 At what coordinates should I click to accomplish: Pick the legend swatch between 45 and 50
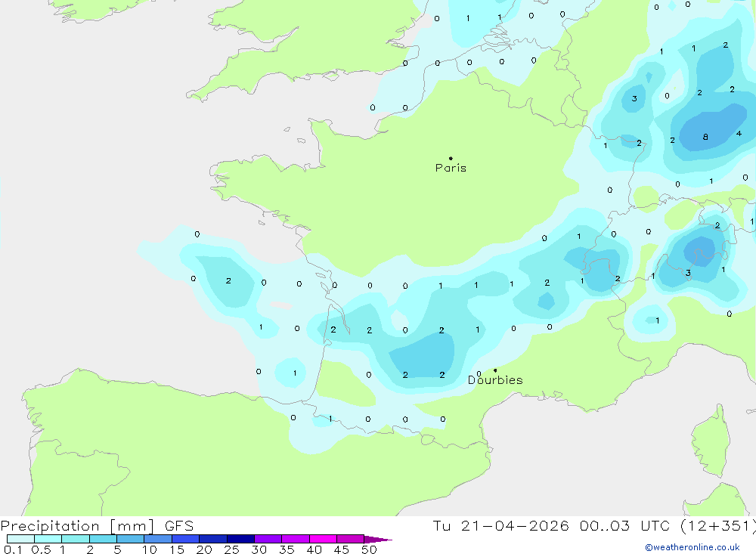tap(350, 539)
